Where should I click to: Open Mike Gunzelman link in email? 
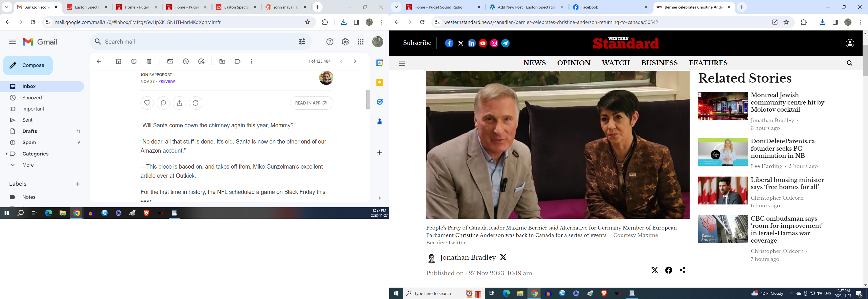pos(274,167)
